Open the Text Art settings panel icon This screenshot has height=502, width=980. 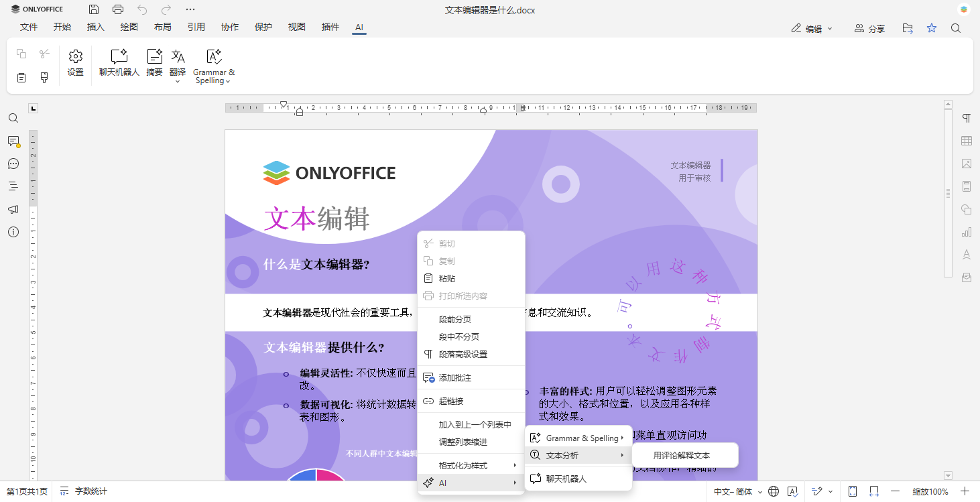[x=966, y=254]
